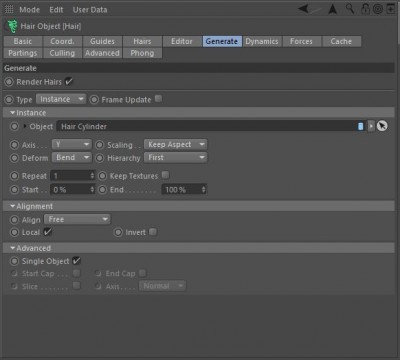The height and width of the screenshot is (360, 400).
Task: Collapse the Alignment section
Action: pyautogui.click(x=13, y=206)
